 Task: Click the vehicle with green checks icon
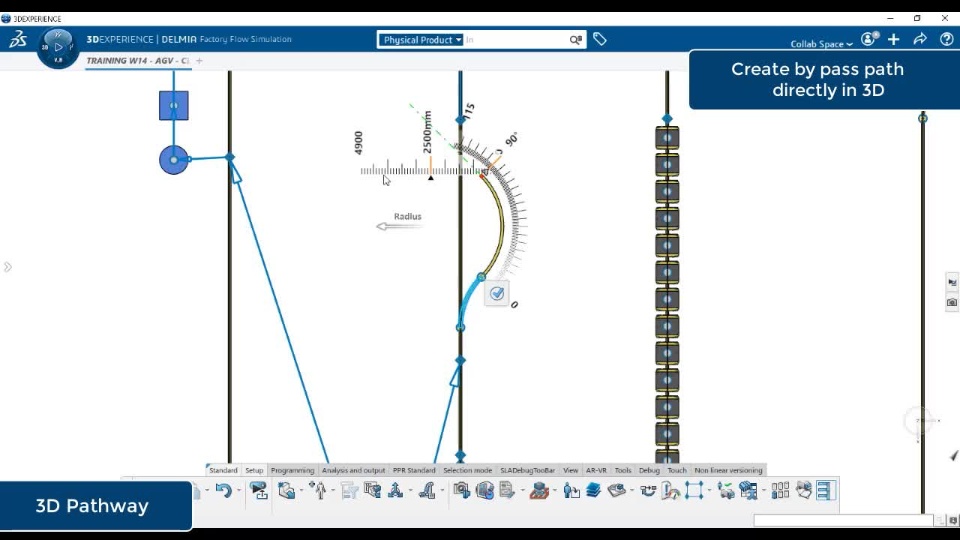click(x=726, y=490)
